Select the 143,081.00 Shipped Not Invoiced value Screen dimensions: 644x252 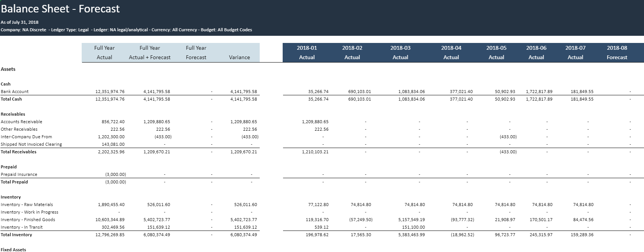[x=113, y=144]
